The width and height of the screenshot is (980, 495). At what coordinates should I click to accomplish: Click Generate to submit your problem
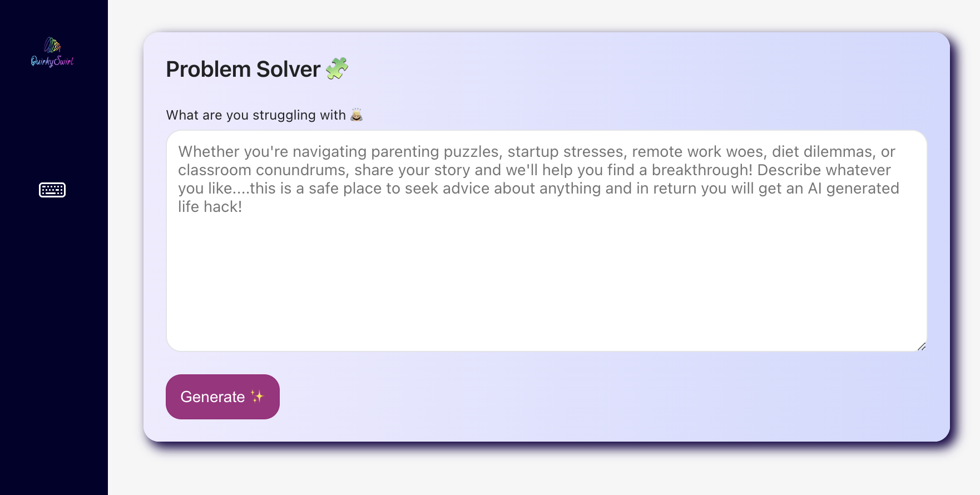(222, 397)
